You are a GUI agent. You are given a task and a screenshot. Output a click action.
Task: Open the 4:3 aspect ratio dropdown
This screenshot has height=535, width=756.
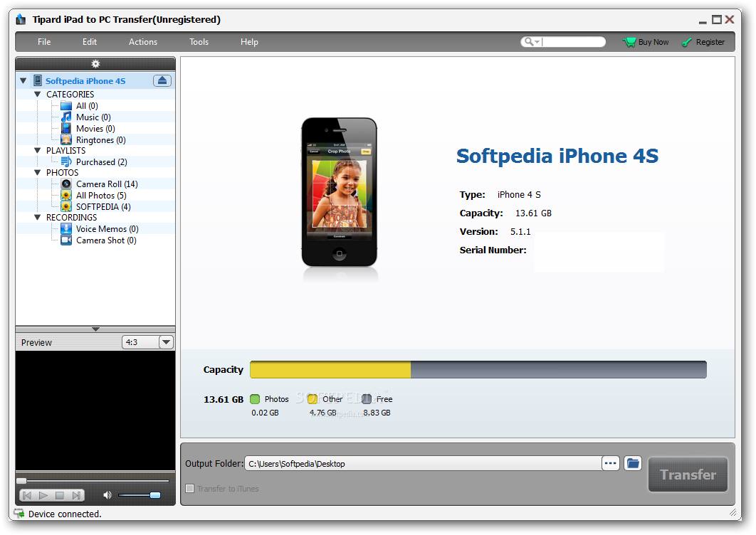click(x=166, y=342)
